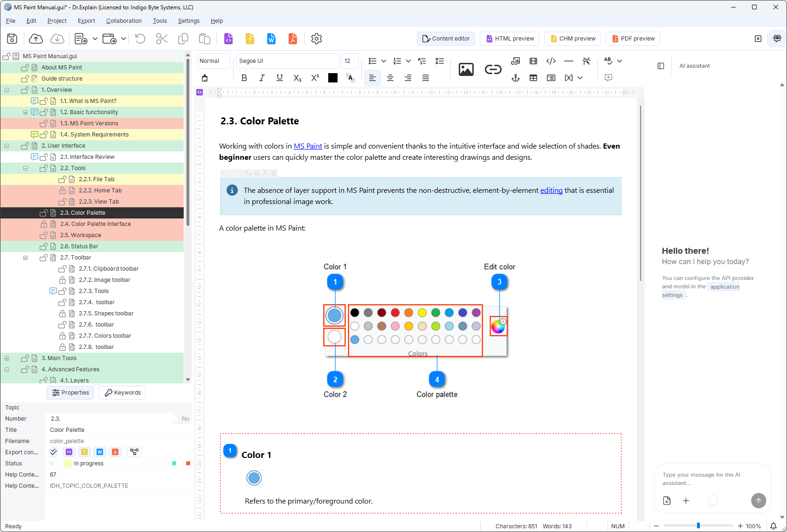The image size is (787, 532).
Task: Click the Paste clipboard icon
Action: [205, 39]
